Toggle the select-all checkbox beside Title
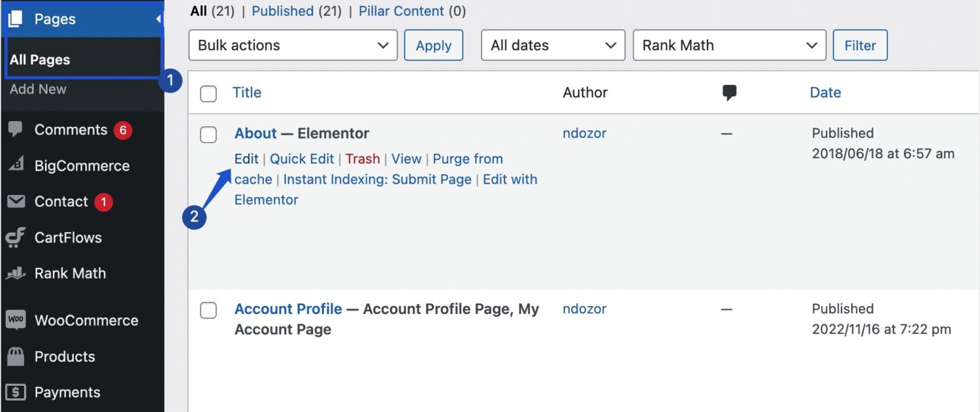The height and width of the screenshot is (412, 980). [x=208, y=94]
